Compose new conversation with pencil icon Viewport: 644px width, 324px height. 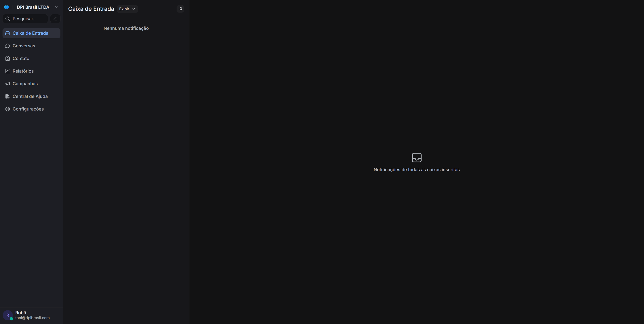(55, 19)
